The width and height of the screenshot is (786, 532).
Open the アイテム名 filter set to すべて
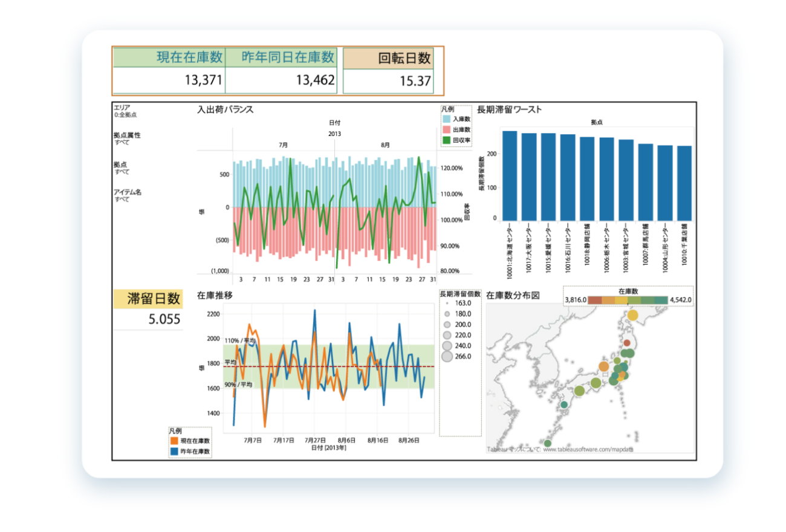[127, 195]
